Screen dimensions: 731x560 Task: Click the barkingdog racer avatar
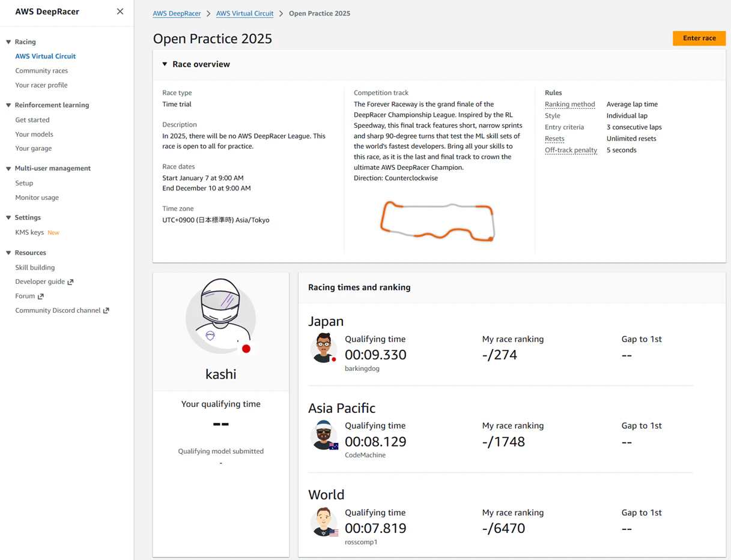coord(324,348)
